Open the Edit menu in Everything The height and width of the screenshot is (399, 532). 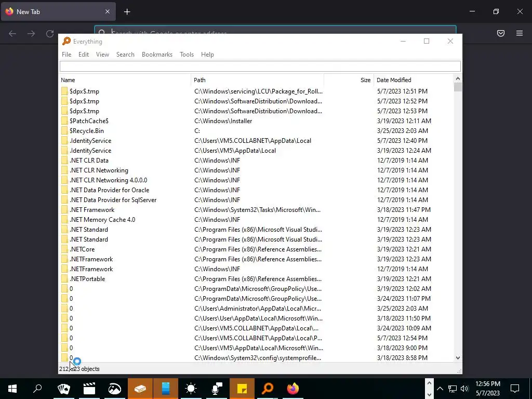tap(84, 54)
